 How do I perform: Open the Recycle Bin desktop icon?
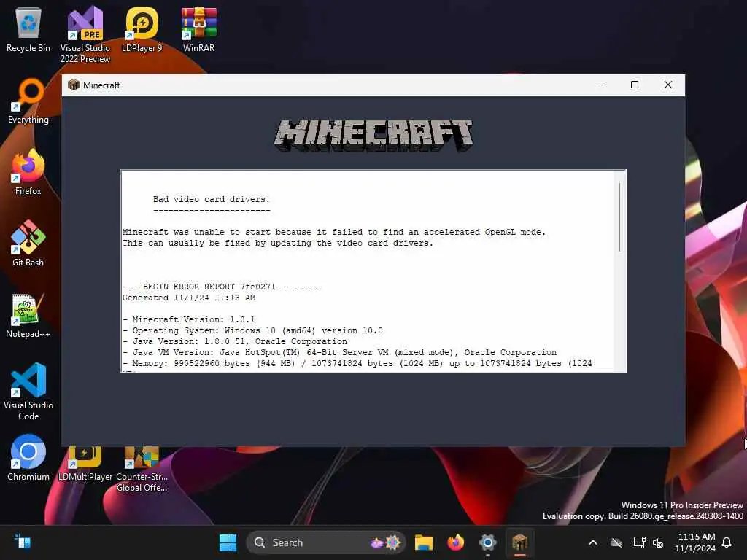[x=28, y=29]
